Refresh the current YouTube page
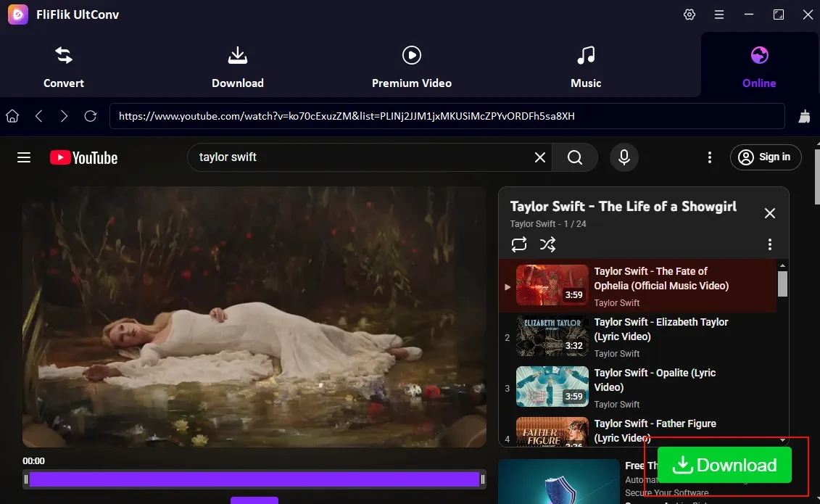Viewport: 820px width, 504px height. [x=90, y=115]
